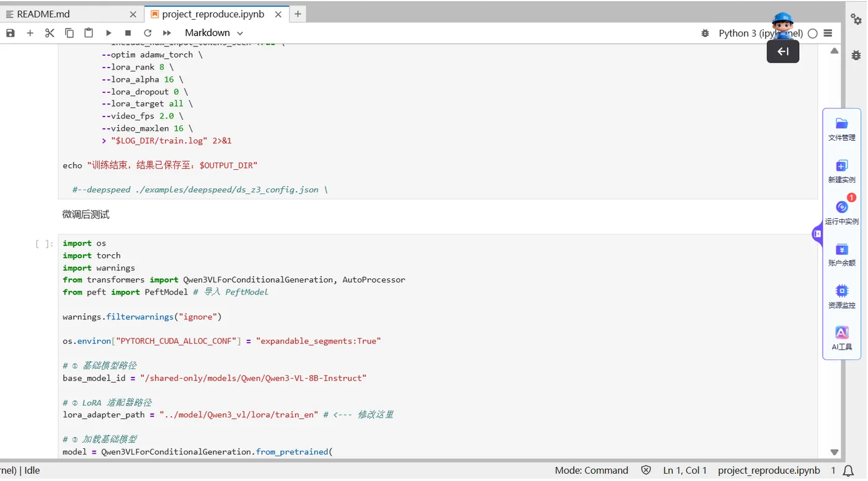The height and width of the screenshot is (481, 868).
Task: Launch AI工具 from the side panel
Action: (x=841, y=339)
